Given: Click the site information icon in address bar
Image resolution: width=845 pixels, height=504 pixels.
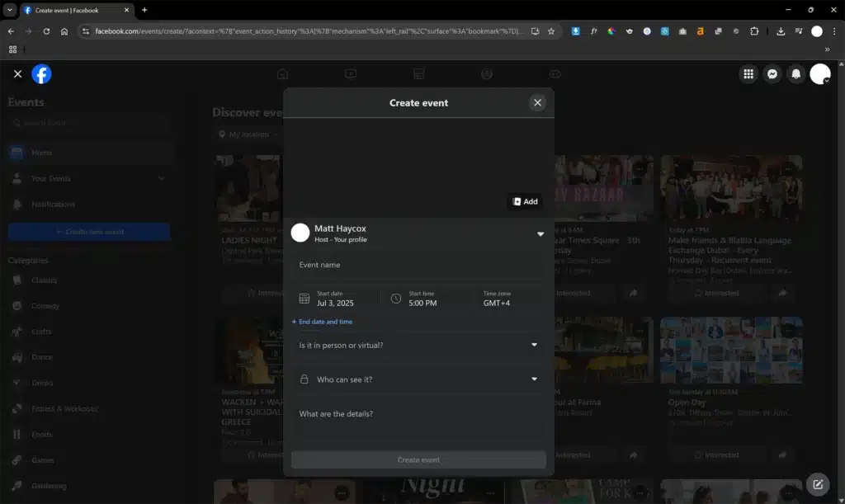Looking at the screenshot, I should click(x=85, y=31).
